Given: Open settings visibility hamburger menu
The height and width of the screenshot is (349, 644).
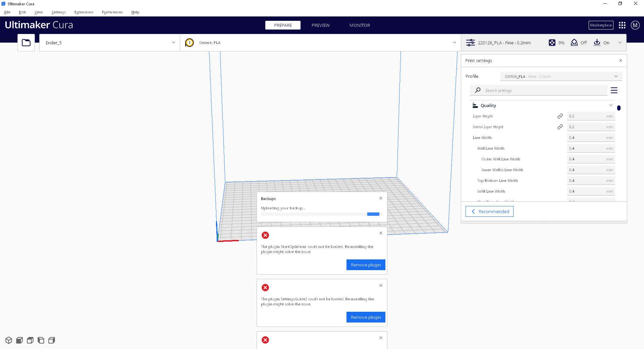Looking at the screenshot, I should 614,90.
